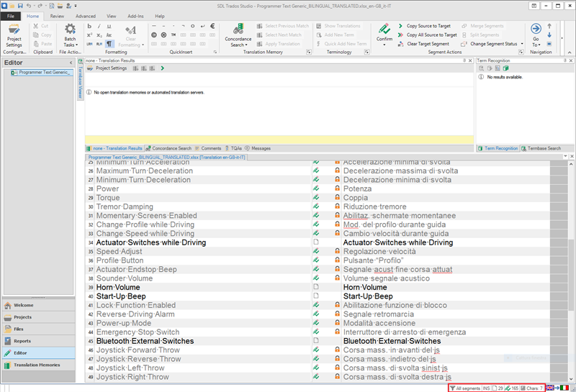
Task: Open QuickInsert group dialog launcher
Action: pyautogui.click(x=215, y=52)
